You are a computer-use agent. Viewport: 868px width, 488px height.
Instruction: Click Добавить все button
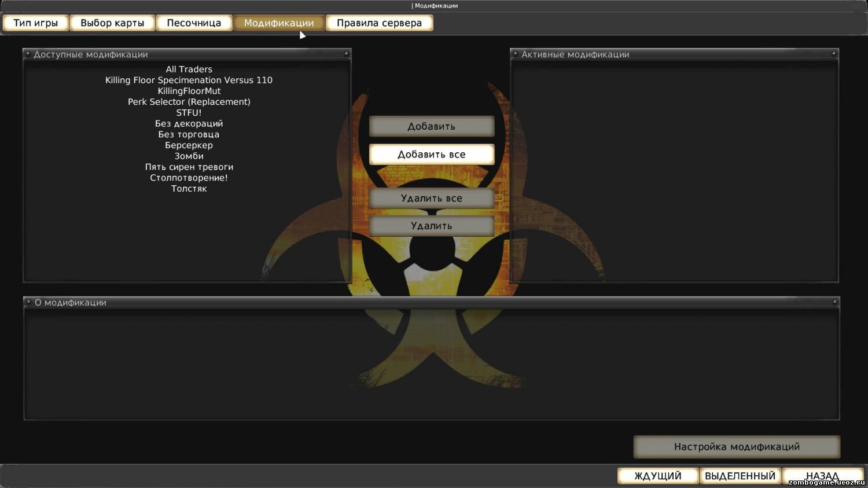click(x=432, y=155)
